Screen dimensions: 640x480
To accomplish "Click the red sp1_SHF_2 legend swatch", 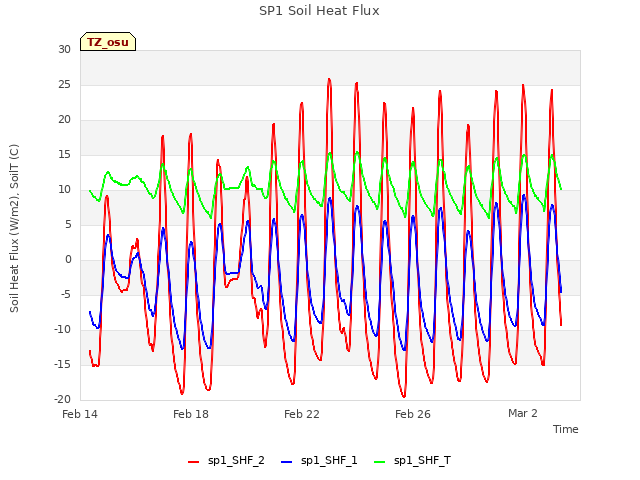I will point(193,462).
